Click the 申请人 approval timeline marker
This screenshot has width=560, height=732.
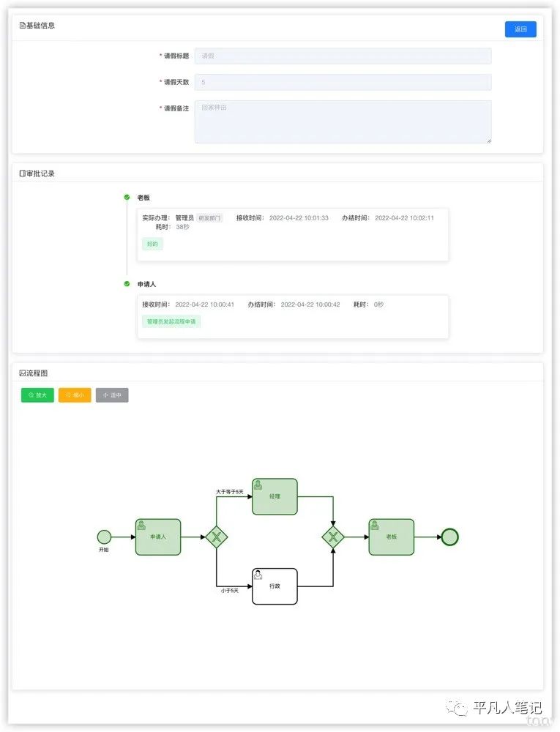point(127,284)
